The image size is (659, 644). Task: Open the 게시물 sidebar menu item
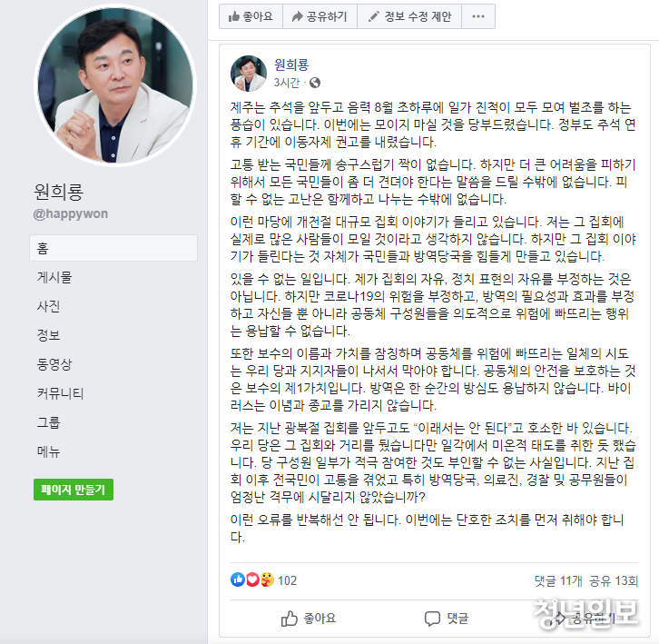tap(54, 277)
